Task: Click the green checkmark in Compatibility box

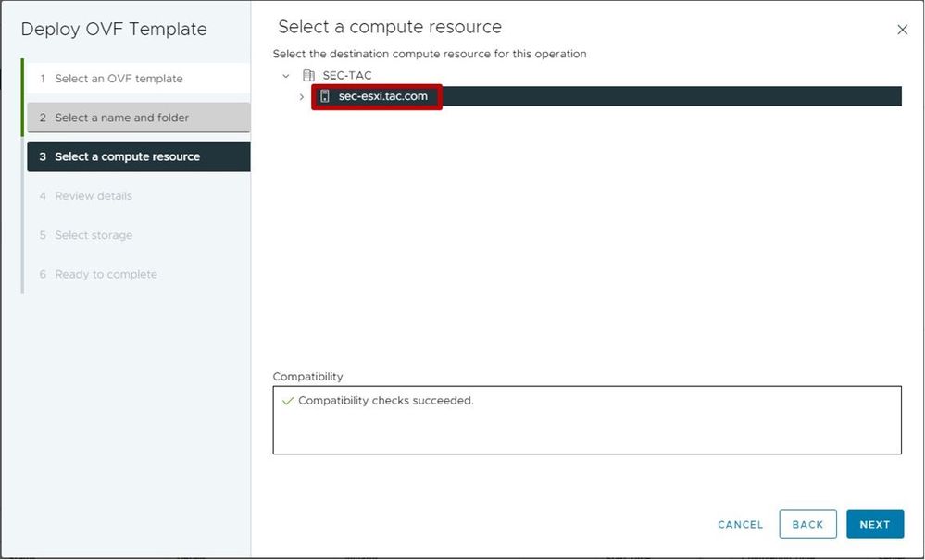Action: [x=288, y=401]
